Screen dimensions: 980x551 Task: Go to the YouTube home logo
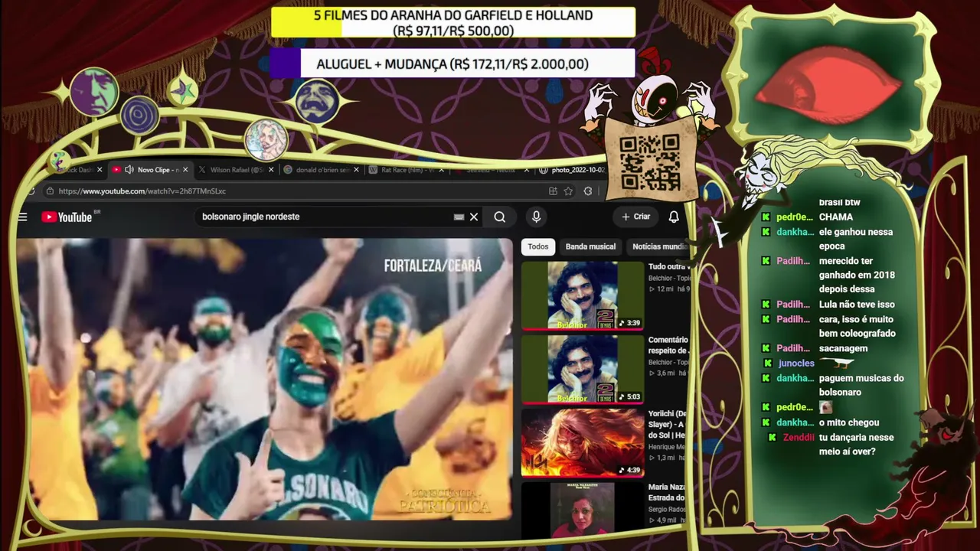pyautogui.click(x=67, y=217)
